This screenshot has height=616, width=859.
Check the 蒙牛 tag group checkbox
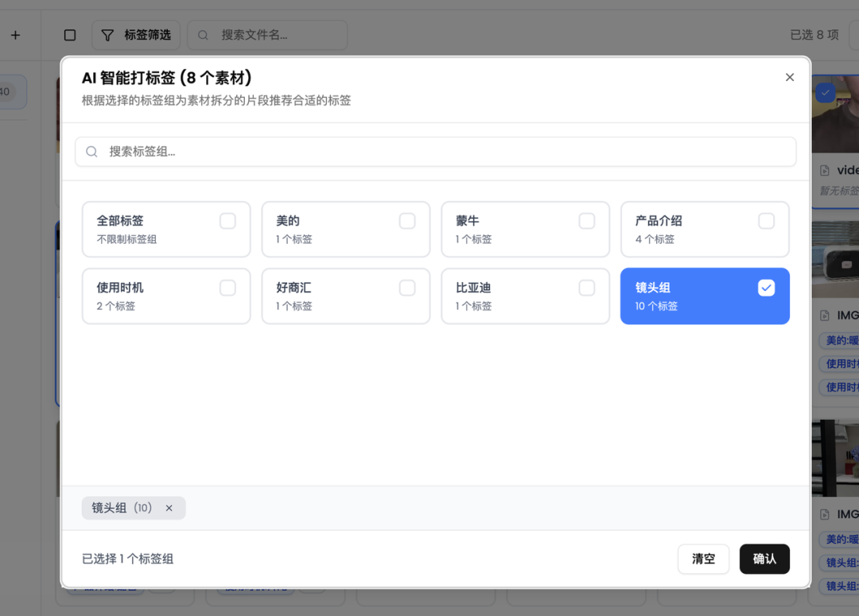click(x=587, y=221)
